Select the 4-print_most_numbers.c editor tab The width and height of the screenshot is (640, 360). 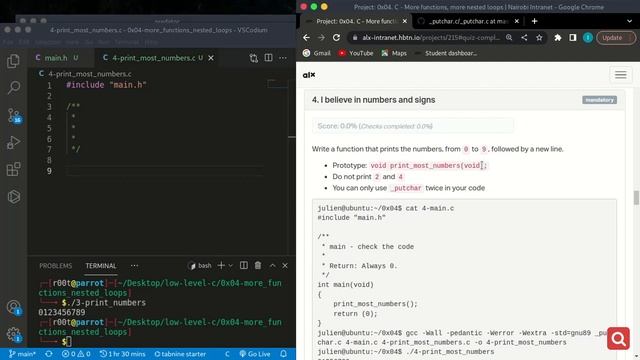pyautogui.click(x=153, y=58)
